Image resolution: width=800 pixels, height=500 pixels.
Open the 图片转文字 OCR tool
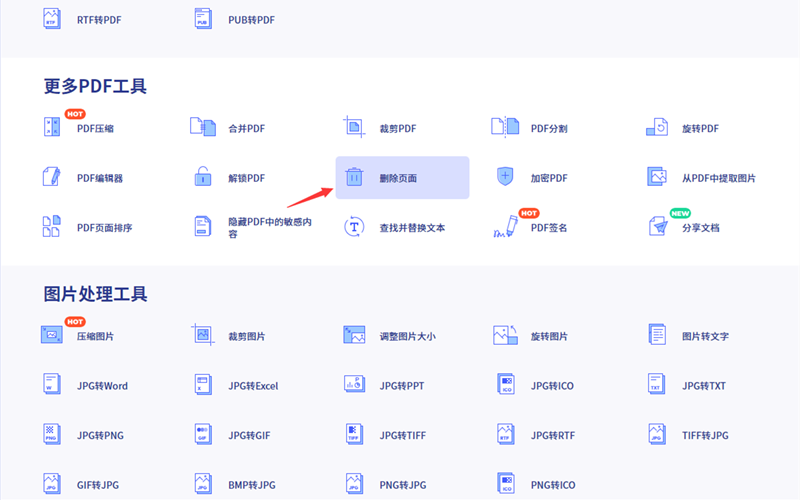point(705,337)
